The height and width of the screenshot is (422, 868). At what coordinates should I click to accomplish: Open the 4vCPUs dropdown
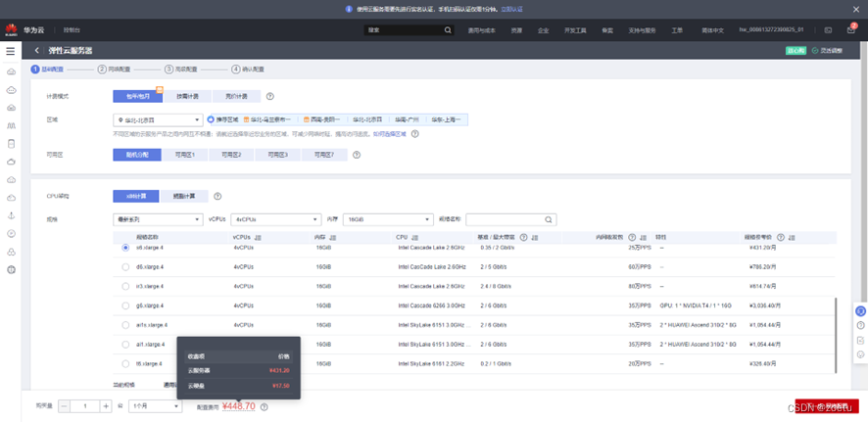point(276,219)
